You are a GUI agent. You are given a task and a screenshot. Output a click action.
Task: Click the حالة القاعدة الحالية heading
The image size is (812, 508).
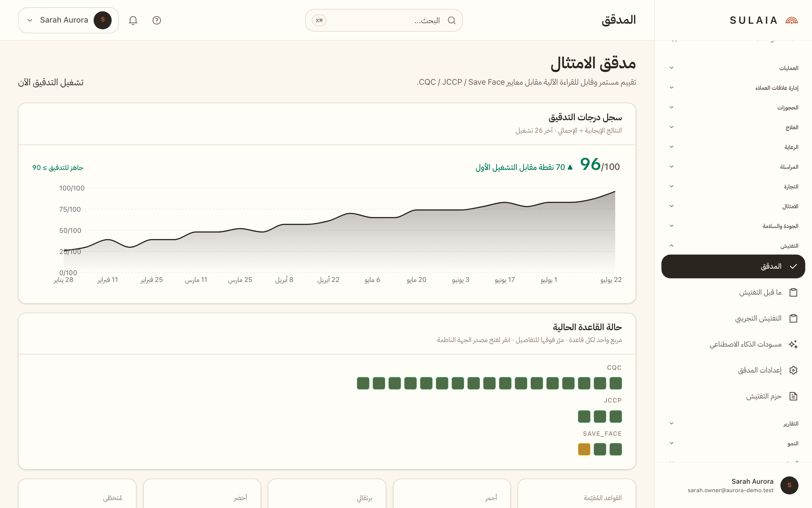(x=587, y=327)
